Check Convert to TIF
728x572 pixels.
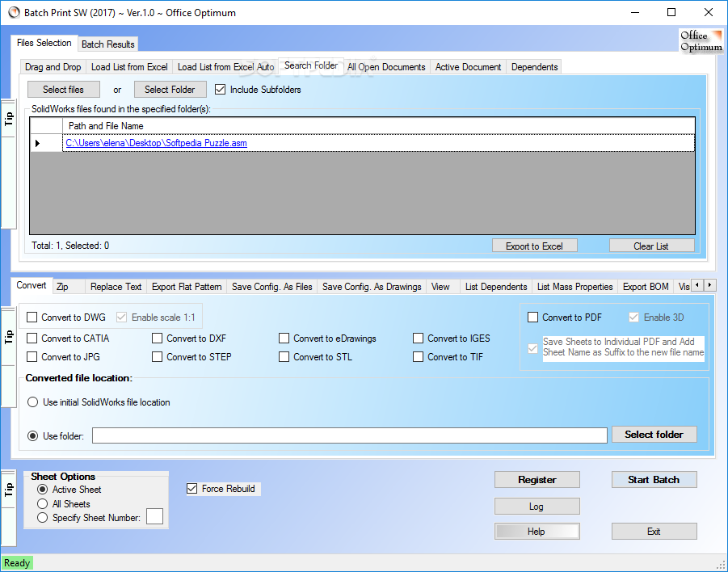(x=419, y=356)
